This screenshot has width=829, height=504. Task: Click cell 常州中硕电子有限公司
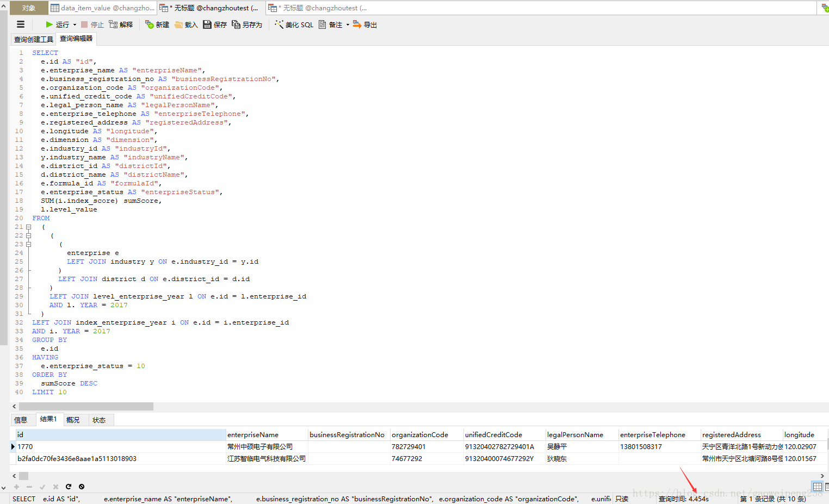click(x=267, y=446)
